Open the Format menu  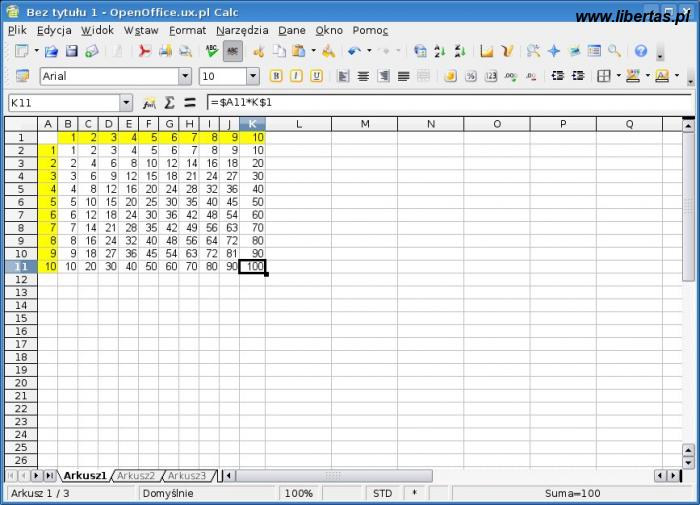coord(187,30)
